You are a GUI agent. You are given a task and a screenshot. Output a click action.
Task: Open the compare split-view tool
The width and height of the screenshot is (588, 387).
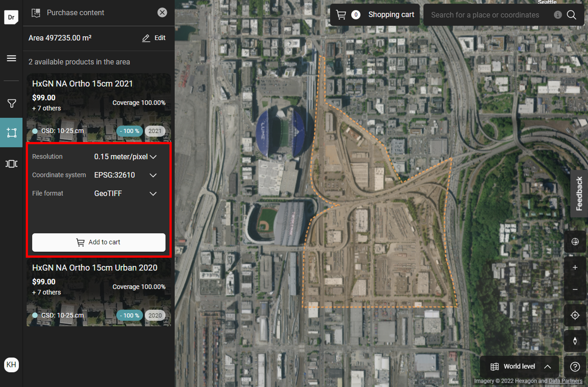pos(11,164)
